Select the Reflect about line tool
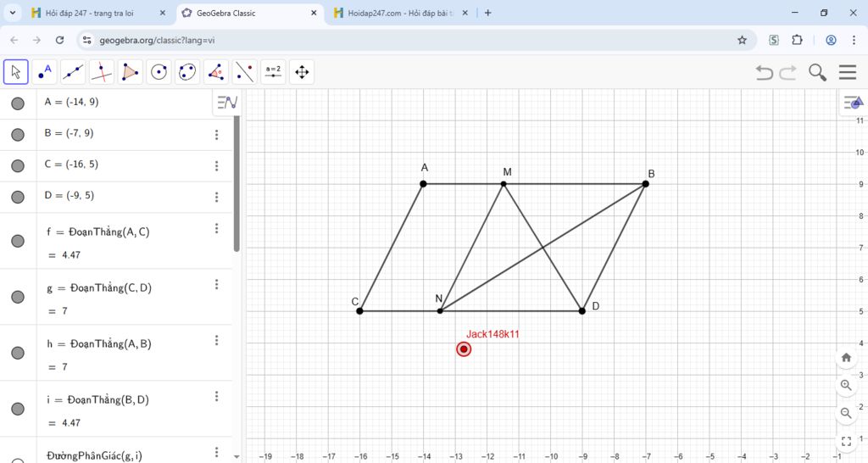Image resolution: width=868 pixels, height=463 pixels. click(245, 72)
